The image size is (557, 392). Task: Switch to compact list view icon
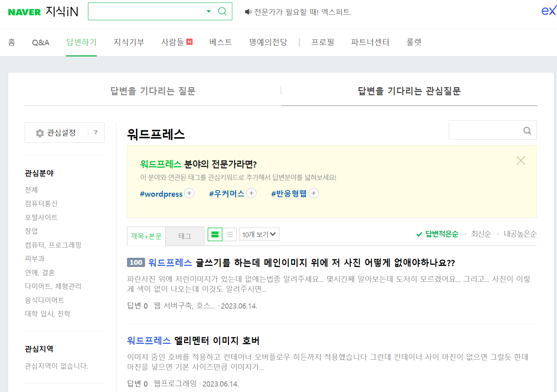tap(229, 234)
